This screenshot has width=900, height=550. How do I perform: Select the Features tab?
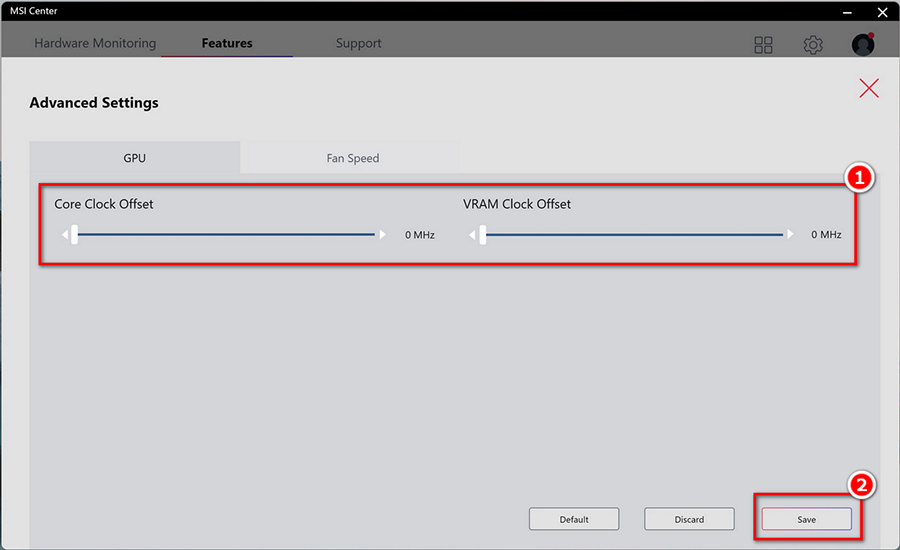[x=227, y=43]
